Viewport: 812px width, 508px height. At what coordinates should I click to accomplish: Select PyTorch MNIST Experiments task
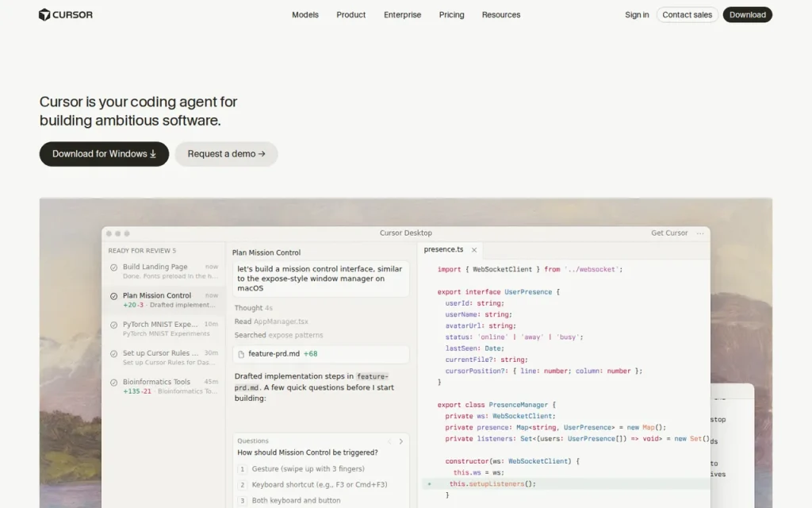pos(165,329)
